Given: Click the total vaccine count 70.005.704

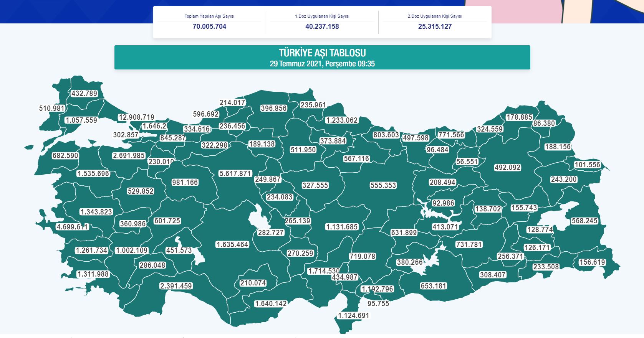Looking at the screenshot, I should tap(209, 26).
